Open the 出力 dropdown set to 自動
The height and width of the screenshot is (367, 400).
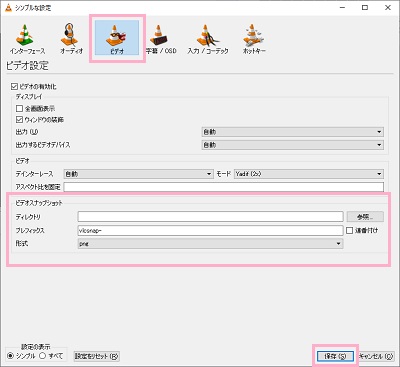(293, 132)
